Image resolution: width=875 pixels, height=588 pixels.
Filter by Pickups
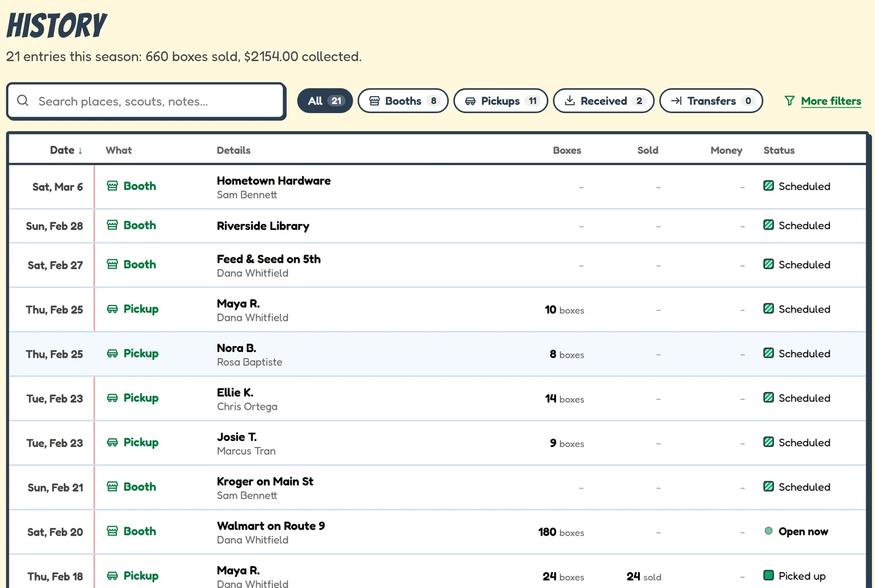click(500, 101)
